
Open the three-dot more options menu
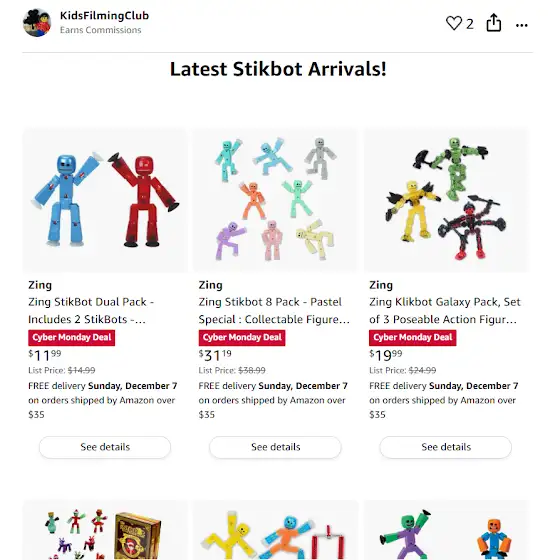pos(522,25)
